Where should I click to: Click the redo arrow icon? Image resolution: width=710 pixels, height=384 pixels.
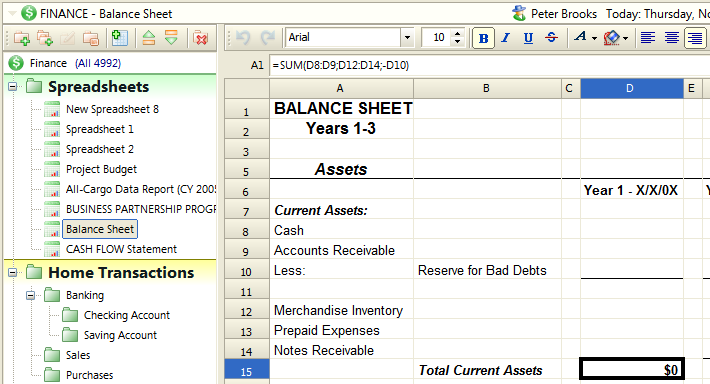(268, 38)
